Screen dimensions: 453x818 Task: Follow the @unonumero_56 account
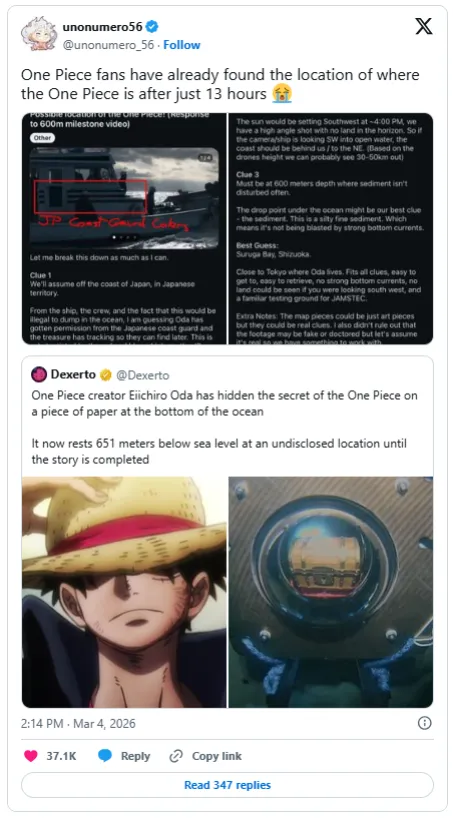[182, 45]
